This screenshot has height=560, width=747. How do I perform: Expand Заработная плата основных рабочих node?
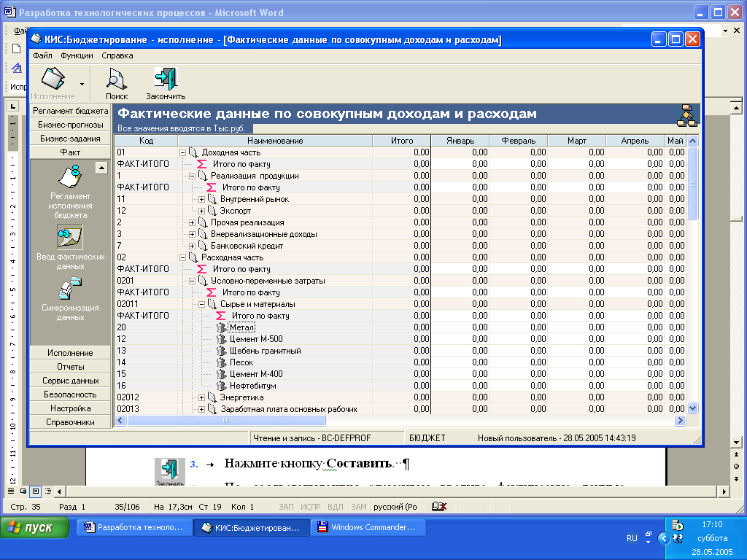click(x=201, y=410)
